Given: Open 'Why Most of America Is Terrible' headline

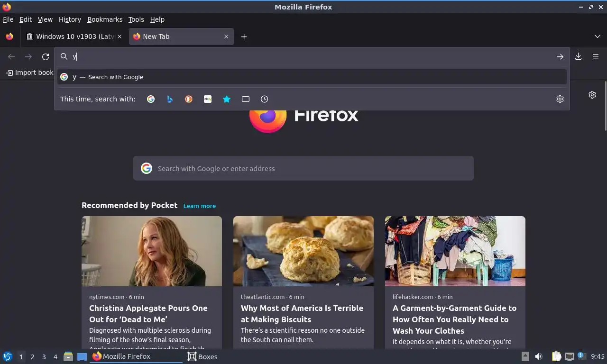Looking at the screenshot, I should [x=302, y=314].
